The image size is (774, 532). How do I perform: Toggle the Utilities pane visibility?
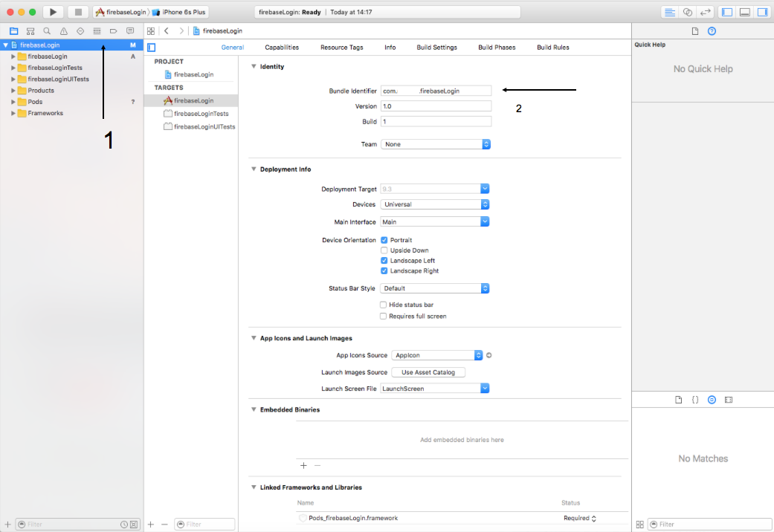coord(763,13)
